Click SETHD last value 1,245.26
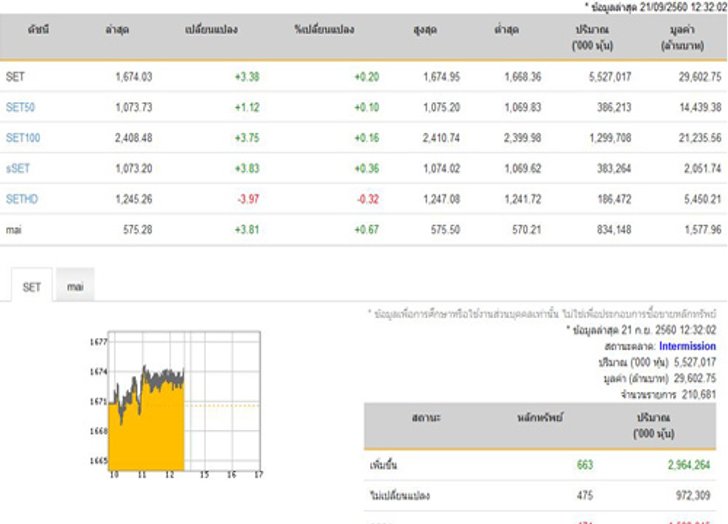 pos(134,199)
